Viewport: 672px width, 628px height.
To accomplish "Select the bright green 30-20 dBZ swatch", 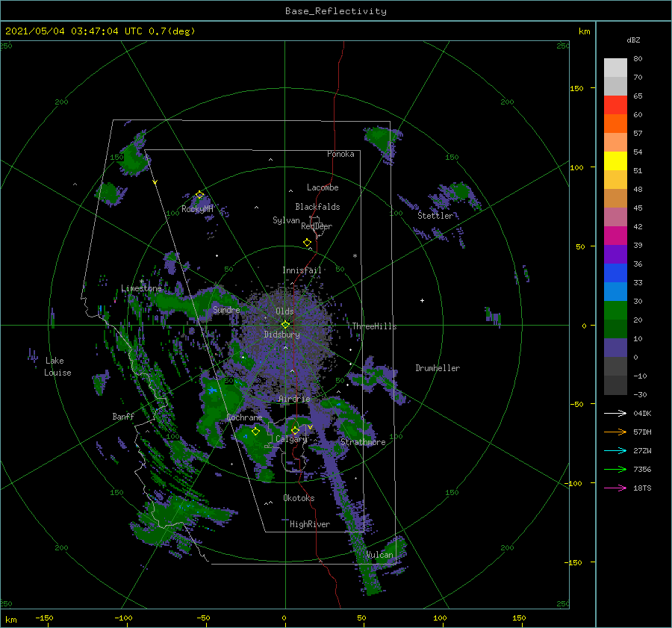I will coord(615,310).
